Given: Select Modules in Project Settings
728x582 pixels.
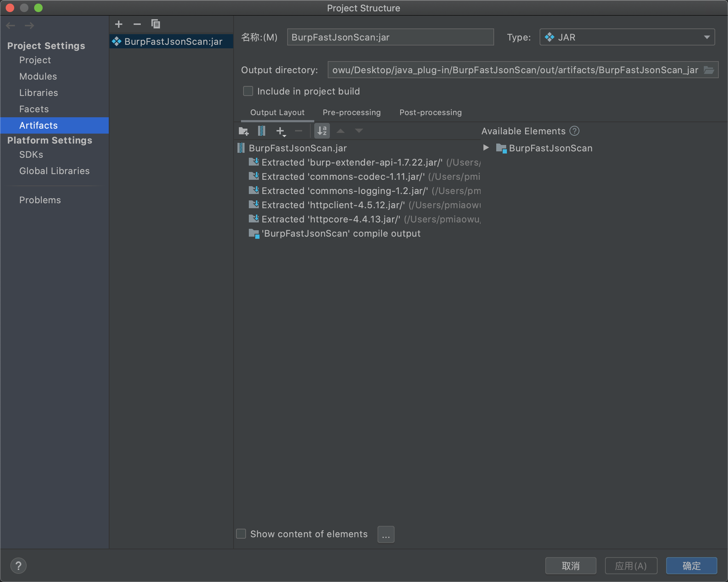Looking at the screenshot, I should click(x=38, y=76).
